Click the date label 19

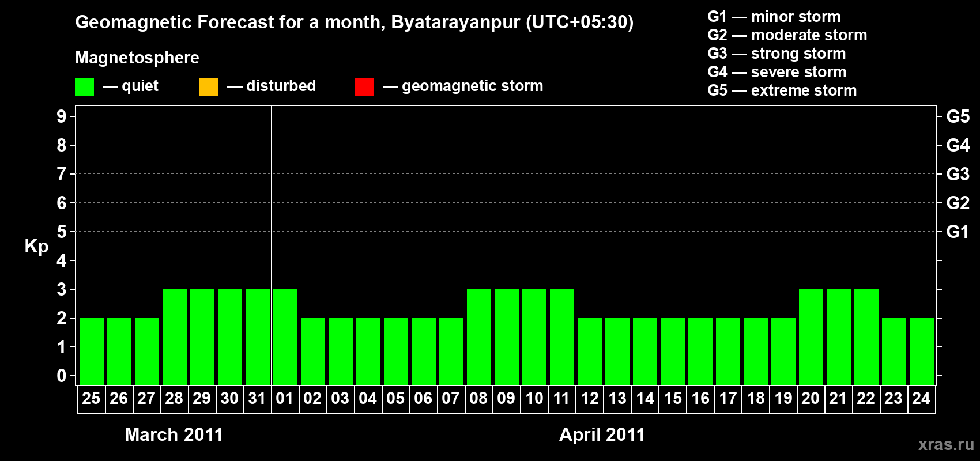click(x=783, y=399)
